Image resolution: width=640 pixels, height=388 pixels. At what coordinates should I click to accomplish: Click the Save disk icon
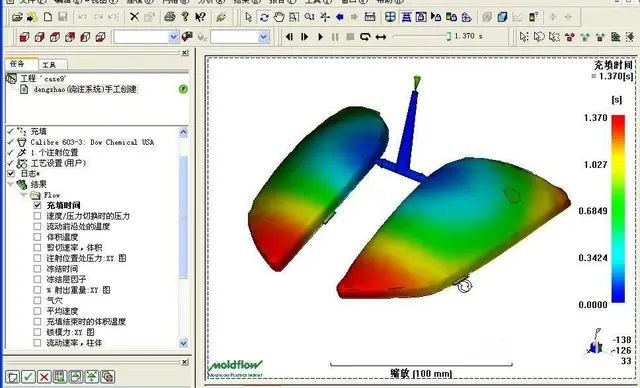[62, 17]
